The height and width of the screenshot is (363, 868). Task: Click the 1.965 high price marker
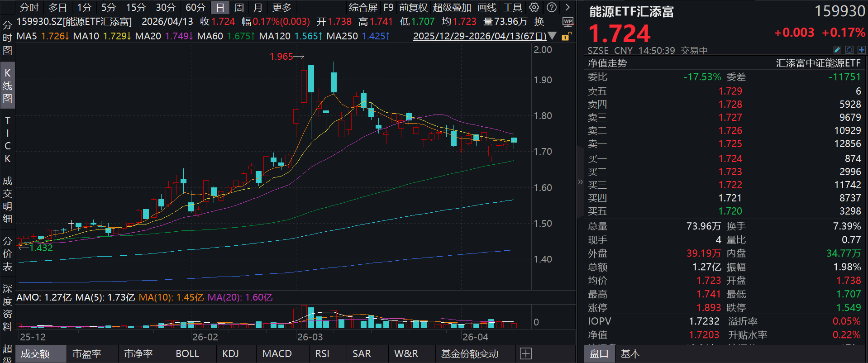point(281,57)
